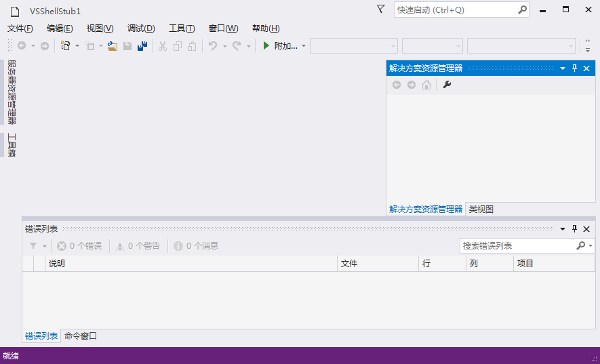600x364 pixels.
Task: Sort by the 项目 column header
Action: coord(554,263)
